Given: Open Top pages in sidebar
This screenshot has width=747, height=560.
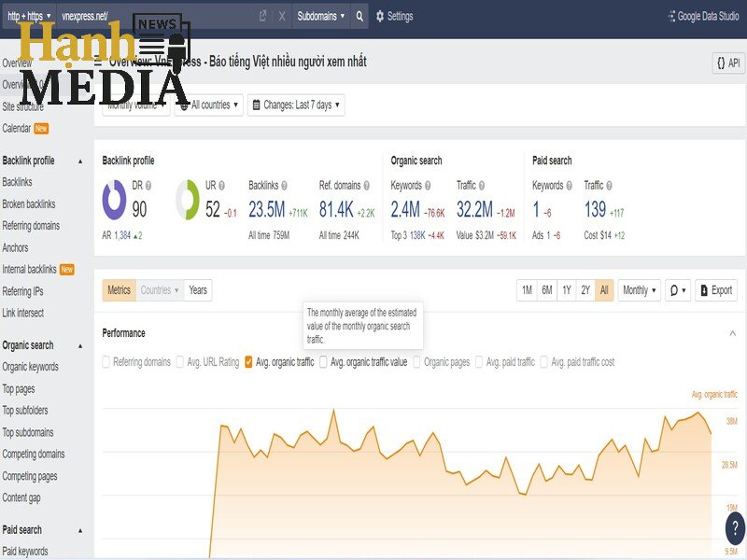Looking at the screenshot, I should coord(19,389).
